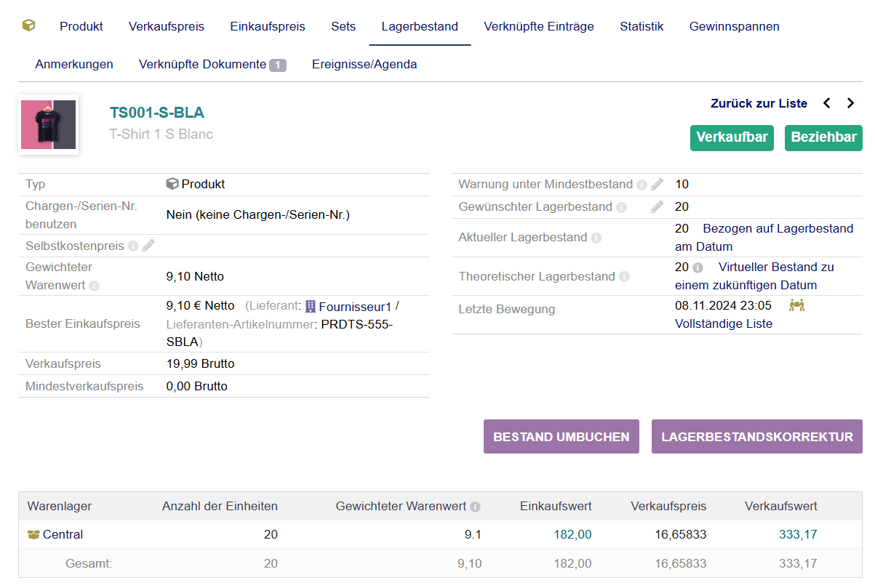The height and width of the screenshot is (588, 875).
Task: Open the Gewinnspannen tab
Action: (x=734, y=26)
